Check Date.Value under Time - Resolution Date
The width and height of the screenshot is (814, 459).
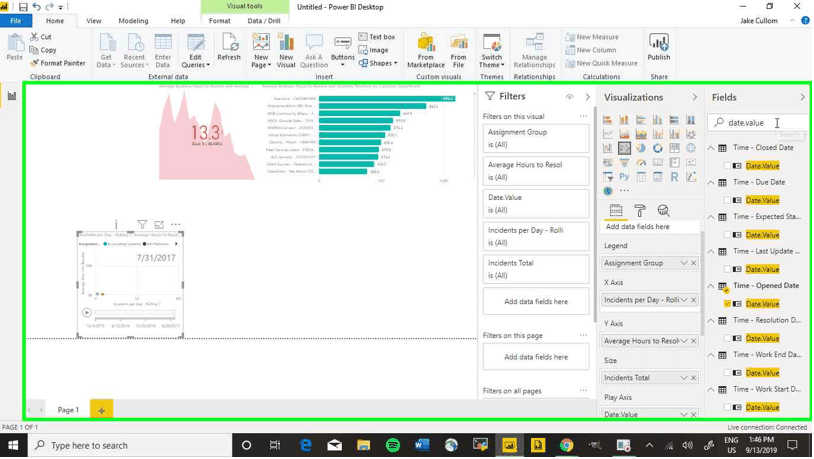click(x=727, y=338)
